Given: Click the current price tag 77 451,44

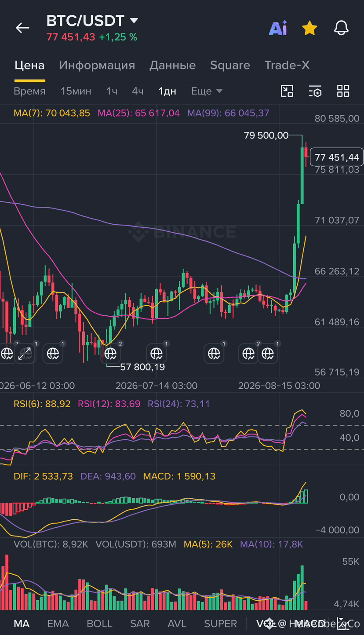Looking at the screenshot, I should (337, 157).
